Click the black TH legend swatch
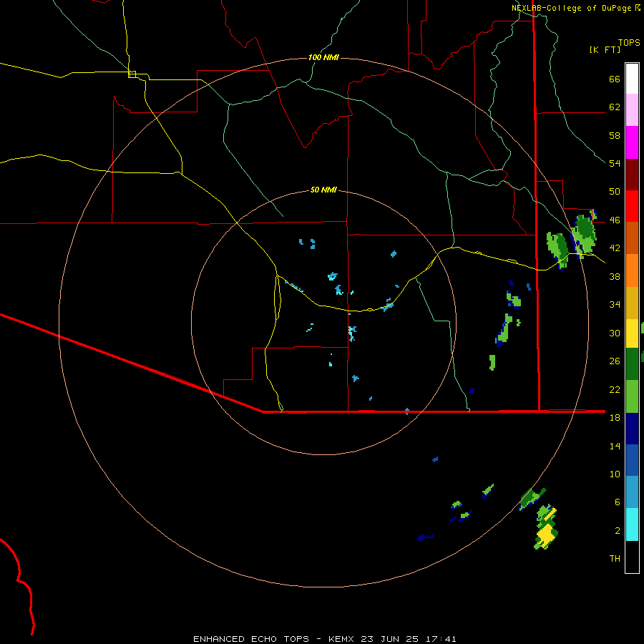Screen dimensions: 644x644 [x=632, y=557]
